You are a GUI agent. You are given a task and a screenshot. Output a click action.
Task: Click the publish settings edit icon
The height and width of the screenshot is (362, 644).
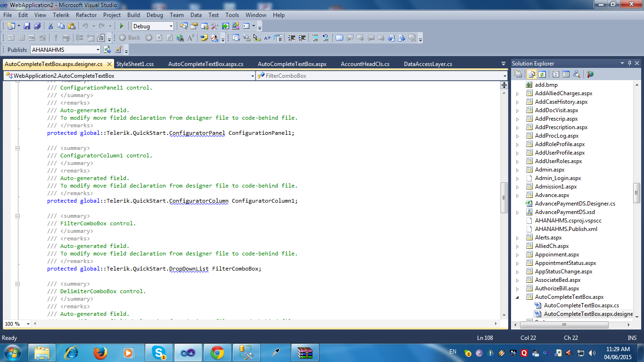[118, 49]
